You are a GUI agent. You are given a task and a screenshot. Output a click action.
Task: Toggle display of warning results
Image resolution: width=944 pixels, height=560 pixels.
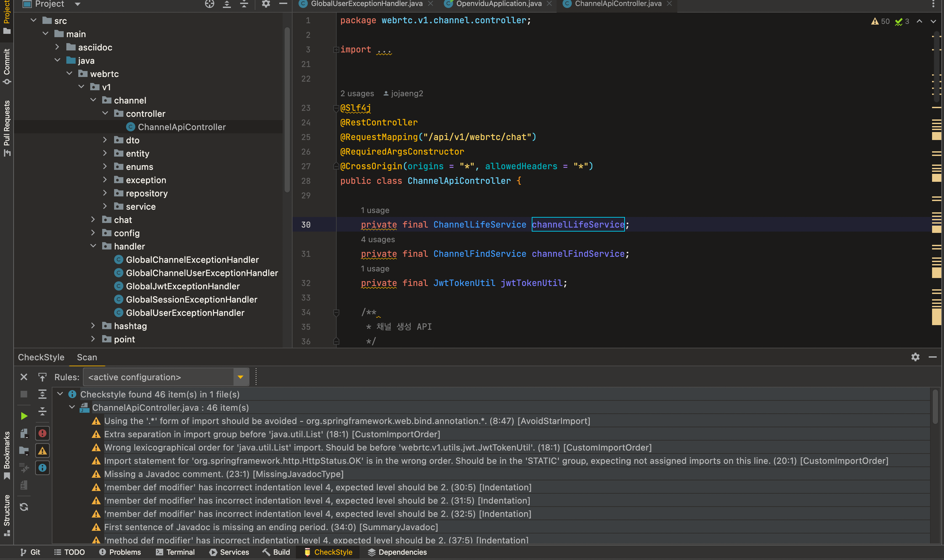tap(42, 451)
